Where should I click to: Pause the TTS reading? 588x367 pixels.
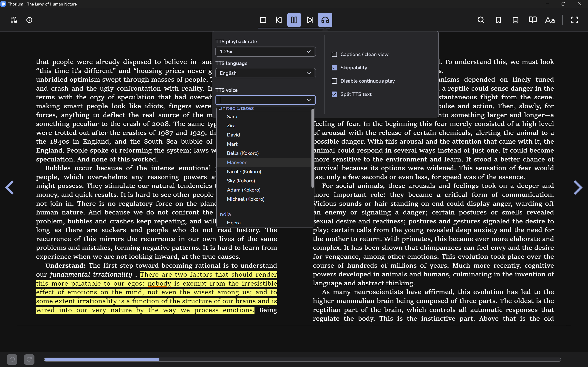294,20
